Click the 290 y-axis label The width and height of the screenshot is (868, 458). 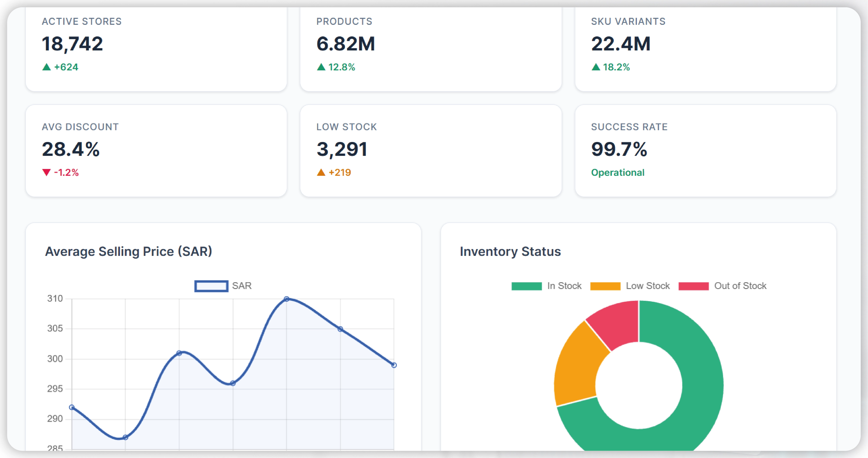55,419
